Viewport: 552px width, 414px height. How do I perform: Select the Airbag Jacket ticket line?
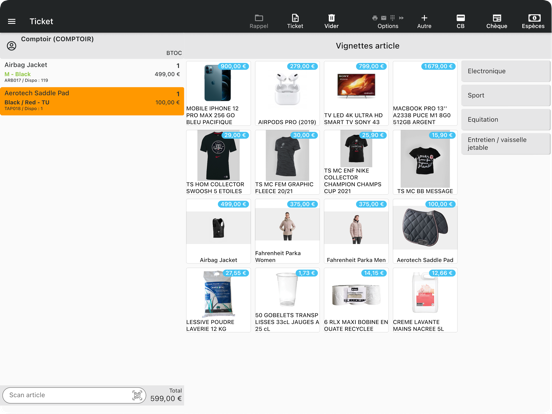(92, 73)
